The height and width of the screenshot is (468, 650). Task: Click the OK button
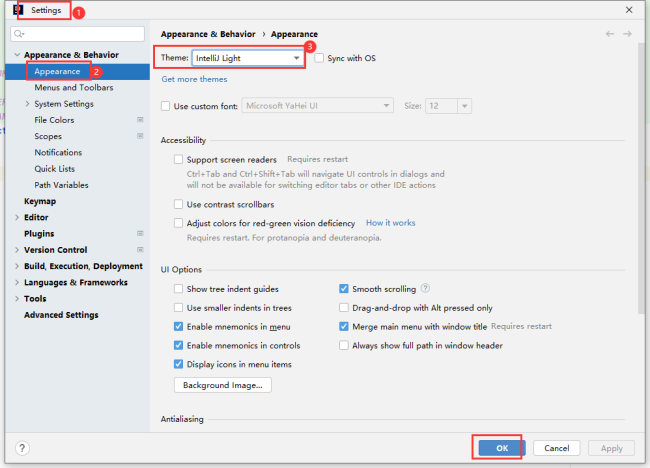click(x=502, y=448)
